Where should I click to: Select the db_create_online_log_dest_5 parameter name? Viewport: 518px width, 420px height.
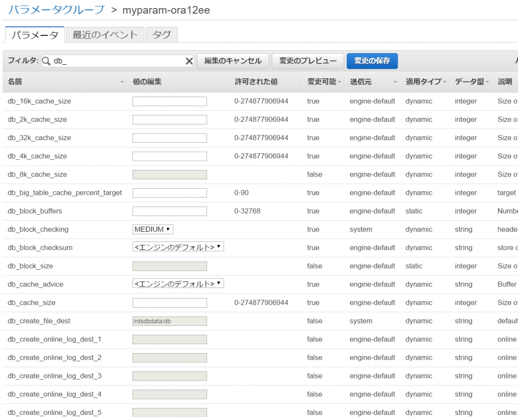point(55,412)
